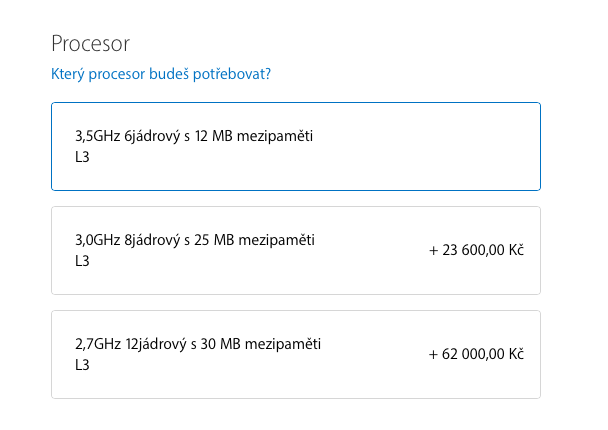
Task: Choose the most expensive processor upgrade
Action: (x=295, y=354)
